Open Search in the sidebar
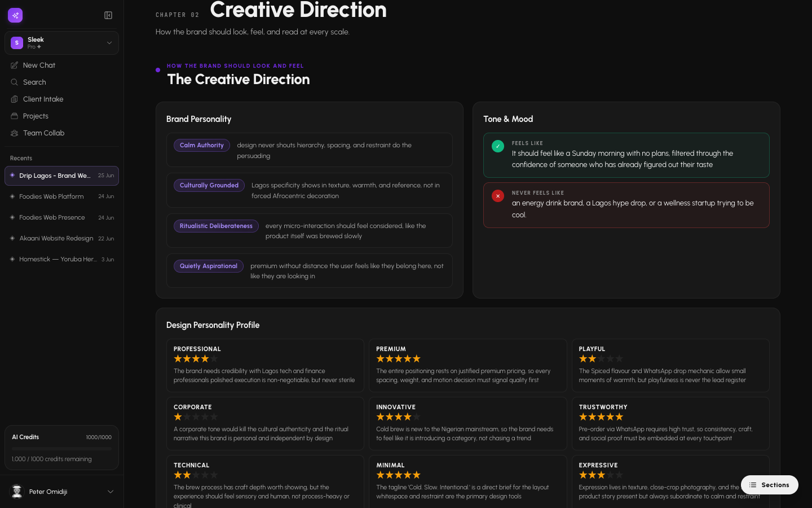This screenshot has height=508, width=812. pos(62,82)
